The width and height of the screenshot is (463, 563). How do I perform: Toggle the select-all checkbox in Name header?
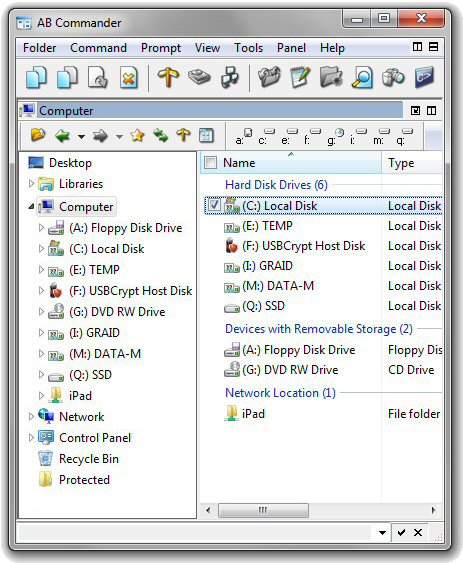click(x=210, y=163)
